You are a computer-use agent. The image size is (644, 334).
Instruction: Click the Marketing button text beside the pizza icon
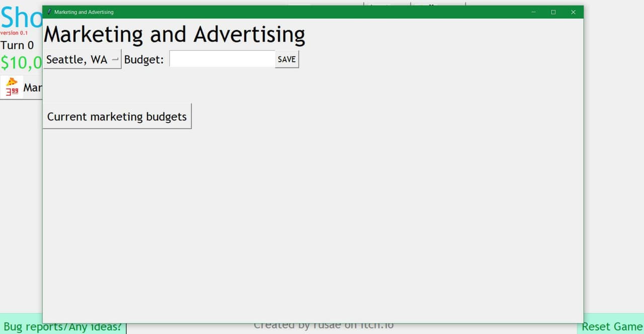(x=33, y=88)
